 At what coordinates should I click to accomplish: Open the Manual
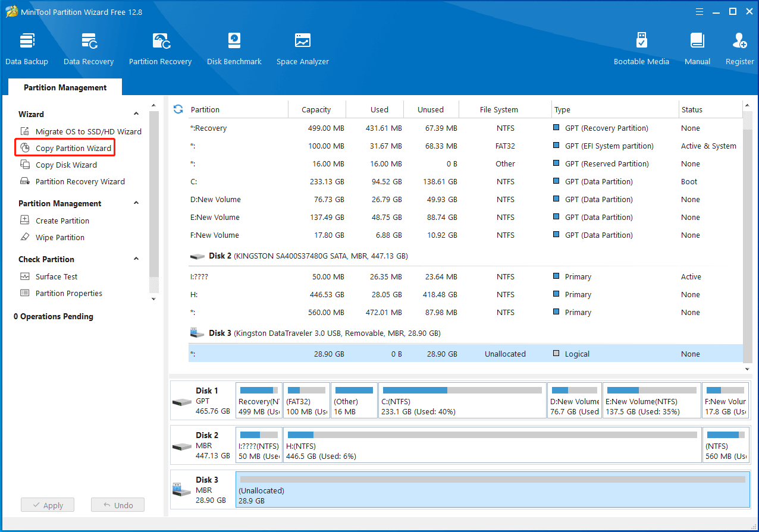click(697, 49)
